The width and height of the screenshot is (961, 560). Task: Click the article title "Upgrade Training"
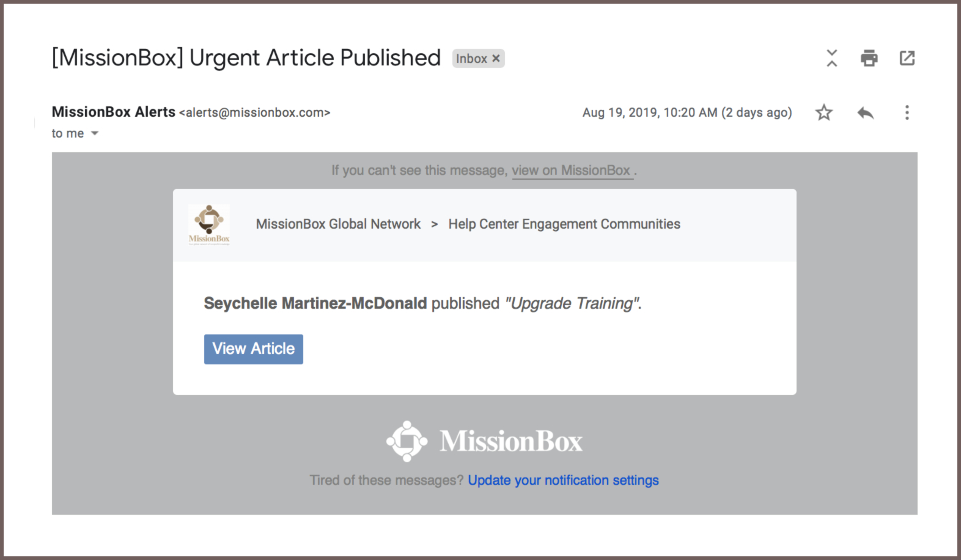572,303
